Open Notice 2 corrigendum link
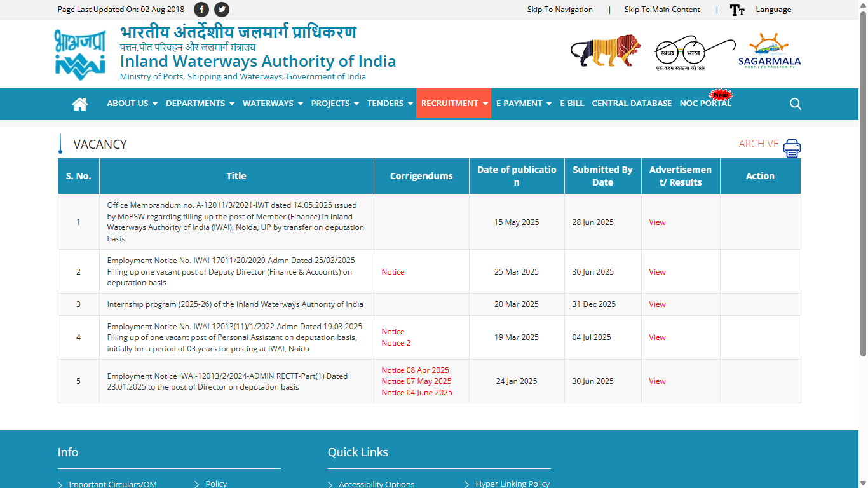This screenshot has height=488, width=868. pyautogui.click(x=396, y=343)
